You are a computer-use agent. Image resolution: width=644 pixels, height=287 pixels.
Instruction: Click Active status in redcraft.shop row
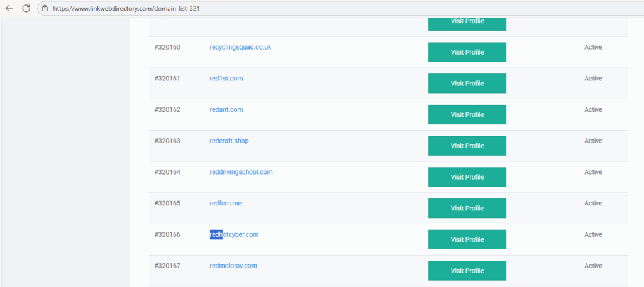point(593,141)
